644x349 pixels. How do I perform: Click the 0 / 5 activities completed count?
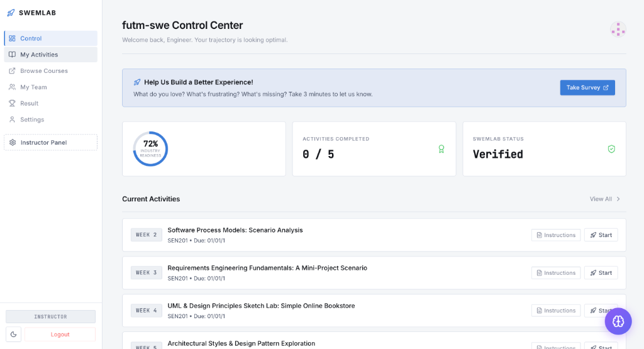(318, 155)
